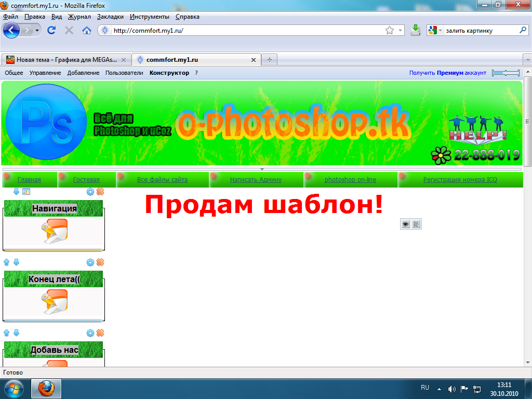Open the Google search engine selector
The height and width of the screenshot is (399, 532).
point(435,31)
